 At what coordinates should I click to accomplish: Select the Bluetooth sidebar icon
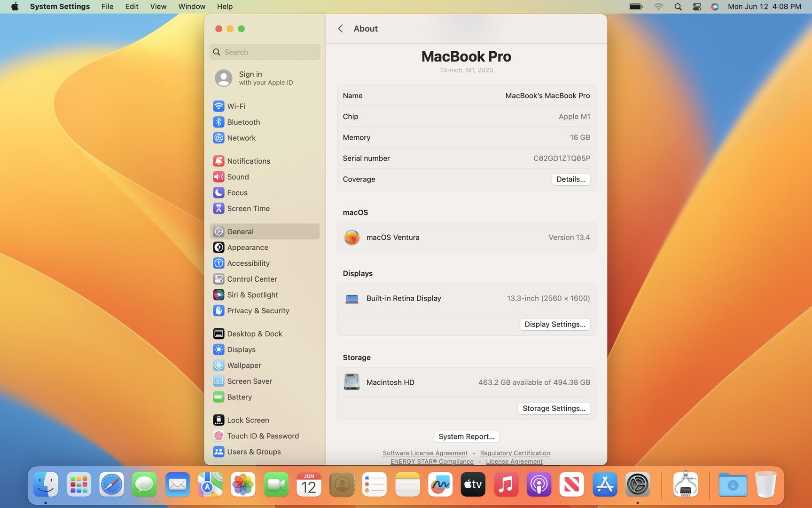pos(219,122)
